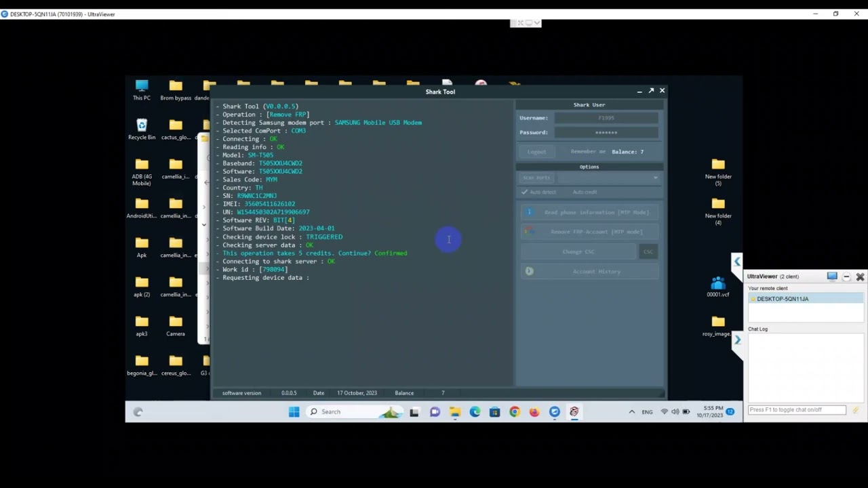Viewport: 868px width, 488px height.
Task: Open Microsoft Store from the taskbar
Action: tap(494, 411)
